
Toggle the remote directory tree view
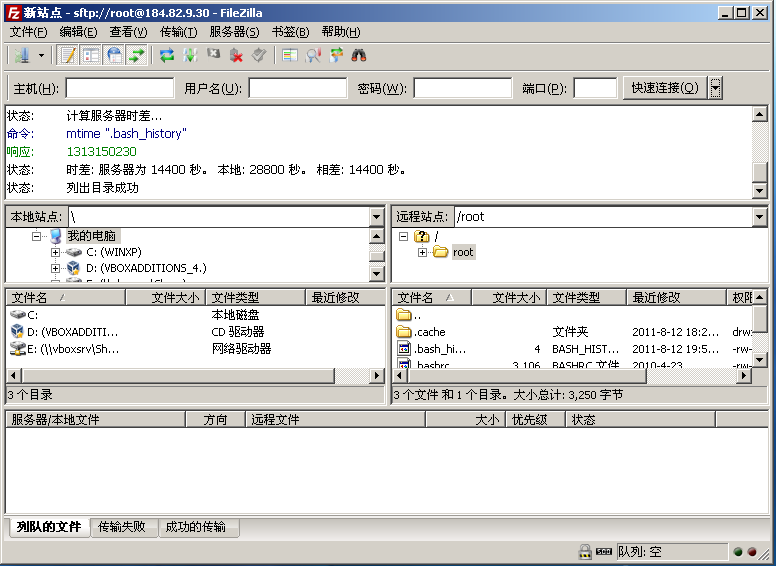coord(114,55)
